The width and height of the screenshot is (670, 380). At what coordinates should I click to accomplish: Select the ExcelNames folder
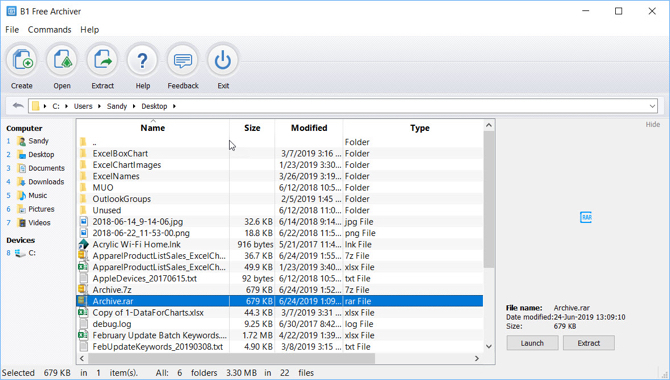click(280, 176)
